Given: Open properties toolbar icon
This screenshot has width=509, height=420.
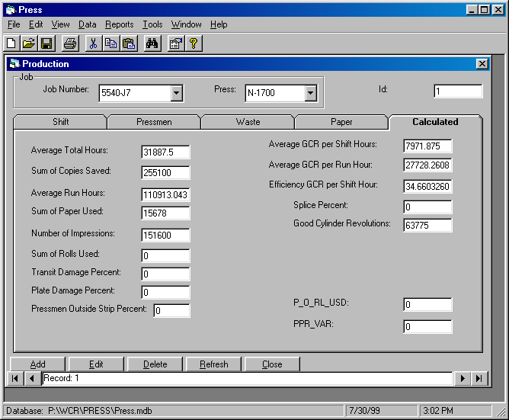Looking at the screenshot, I should pos(175,43).
